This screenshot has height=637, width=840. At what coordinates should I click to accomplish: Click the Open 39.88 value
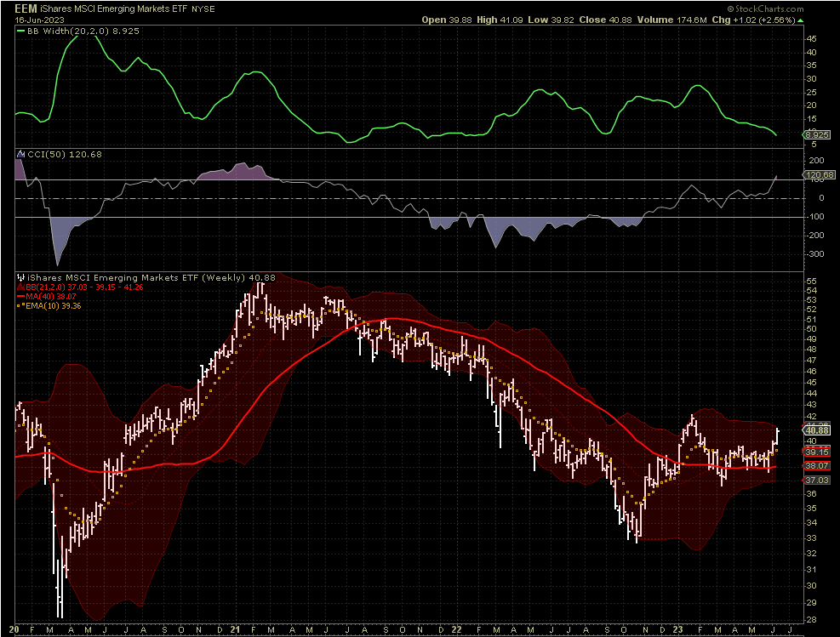click(447, 20)
